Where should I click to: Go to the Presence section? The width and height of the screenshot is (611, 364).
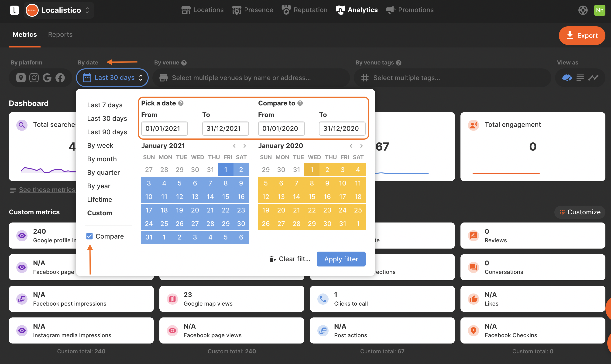coord(252,10)
